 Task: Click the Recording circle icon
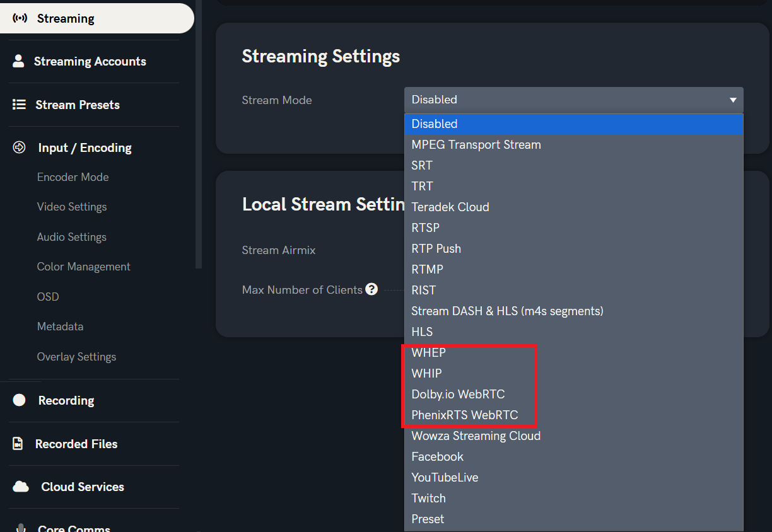[20, 400]
